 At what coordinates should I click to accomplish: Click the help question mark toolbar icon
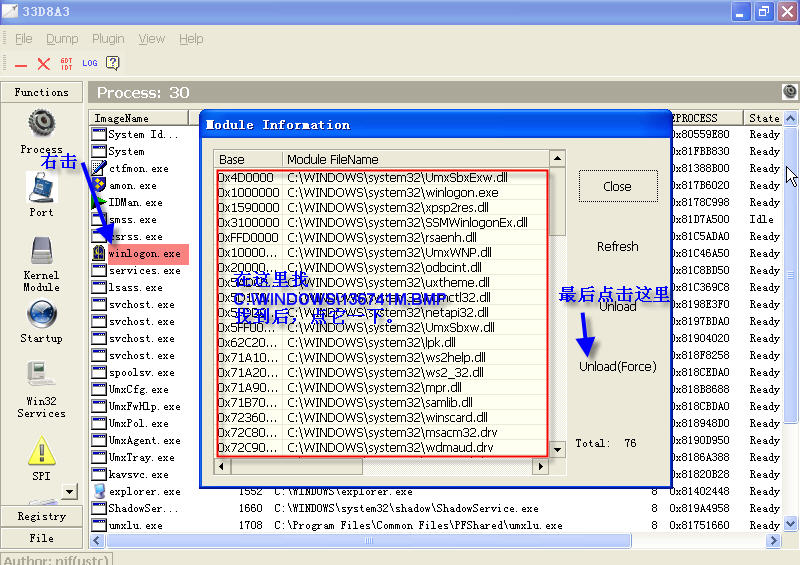113,64
